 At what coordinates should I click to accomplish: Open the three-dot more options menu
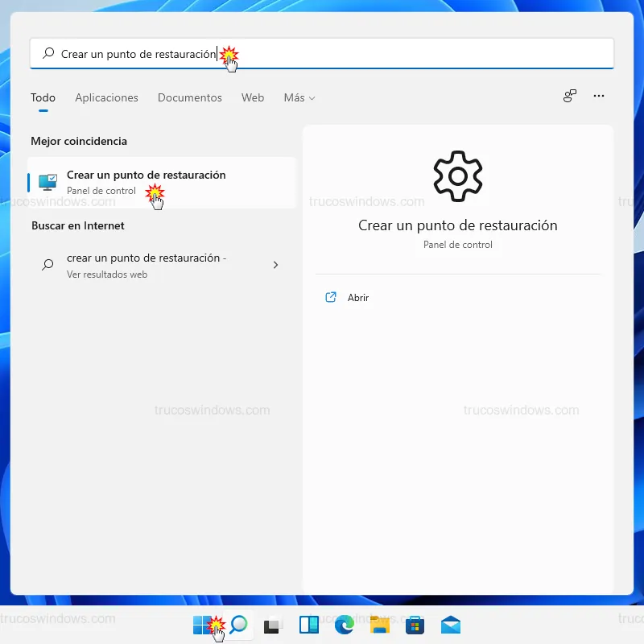[x=599, y=96]
